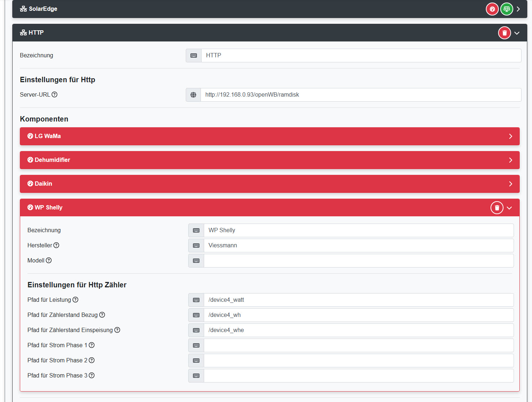
Task: Click the 'Einstellungen für Http Zähler' heading
Action: [x=77, y=285]
